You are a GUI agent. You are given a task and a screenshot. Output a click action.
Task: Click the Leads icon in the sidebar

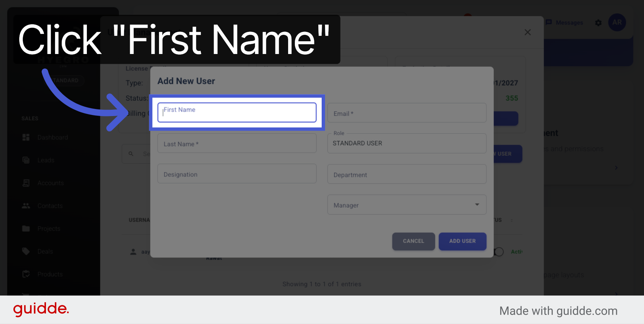pyautogui.click(x=26, y=160)
